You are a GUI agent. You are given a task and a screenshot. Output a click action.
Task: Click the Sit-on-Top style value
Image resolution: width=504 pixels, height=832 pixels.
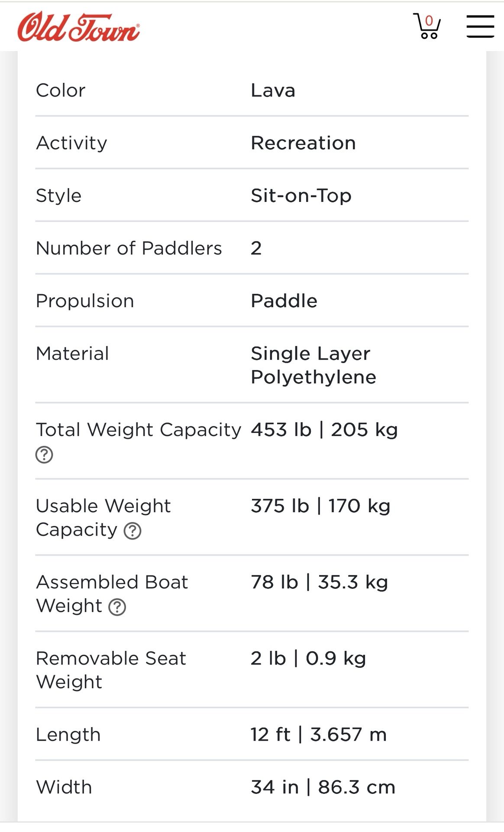point(301,196)
